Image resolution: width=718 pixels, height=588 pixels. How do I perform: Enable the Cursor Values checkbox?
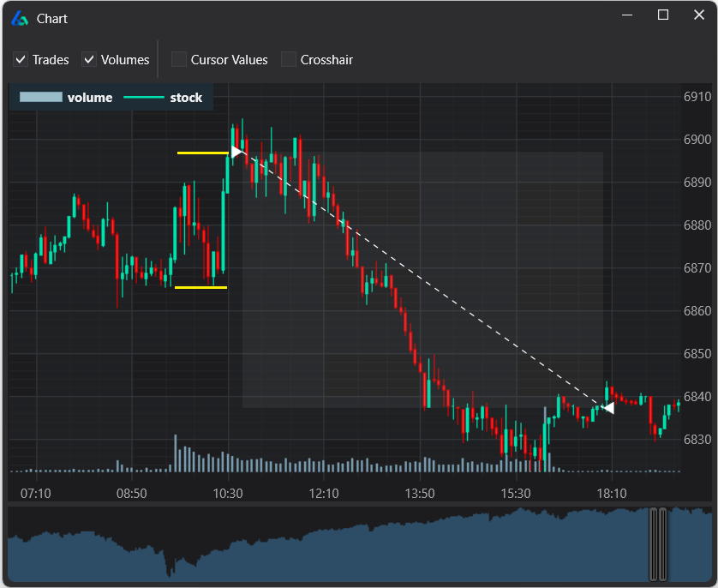pyautogui.click(x=178, y=59)
